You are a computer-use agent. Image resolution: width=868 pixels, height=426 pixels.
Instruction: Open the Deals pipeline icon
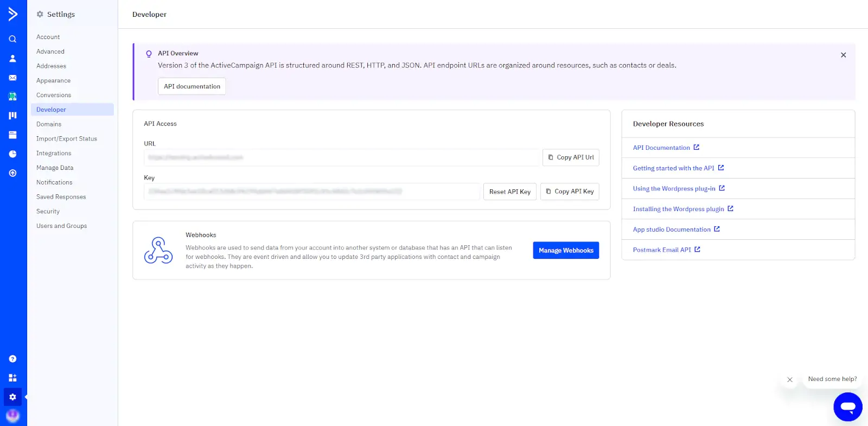coord(12,116)
